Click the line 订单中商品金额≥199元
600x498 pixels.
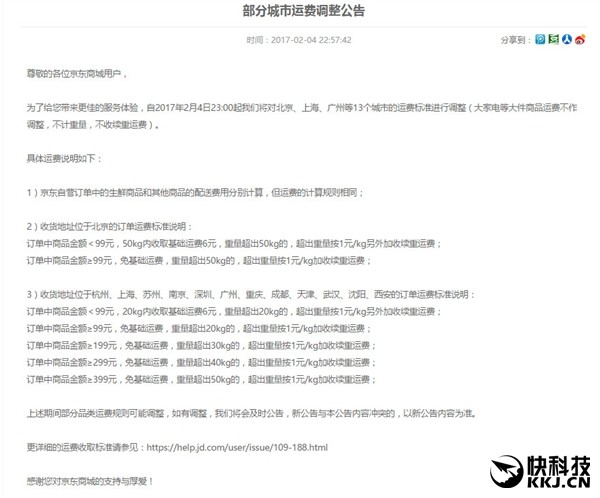(201, 345)
